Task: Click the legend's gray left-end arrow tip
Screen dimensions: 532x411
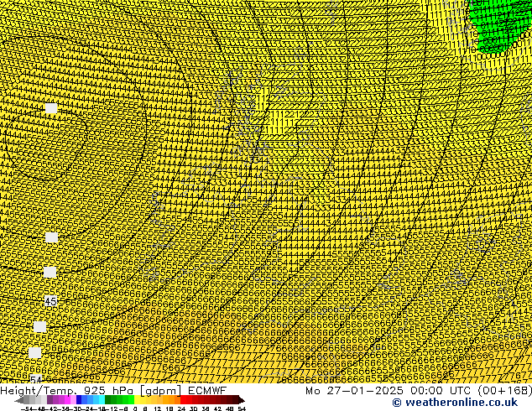Action: tap(18, 400)
